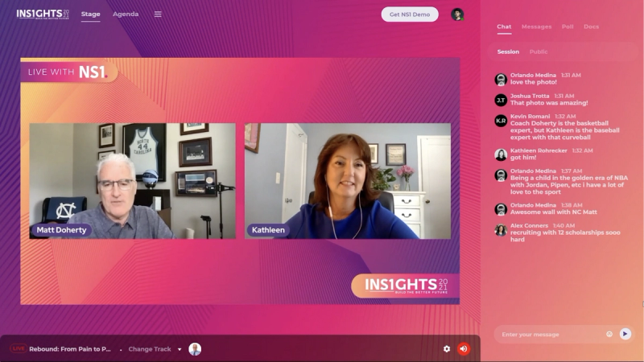The image size is (644, 362).
Task: Click 'recruiting with 12 scholarships' message
Action: click(x=565, y=236)
